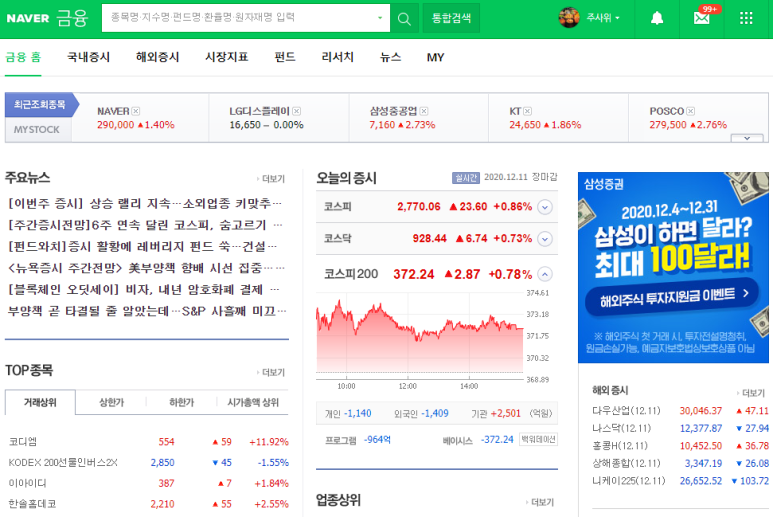This screenshot has width=773, height=517.
Task: Remove POSCO from recent stocks
Action: [691, 111]
